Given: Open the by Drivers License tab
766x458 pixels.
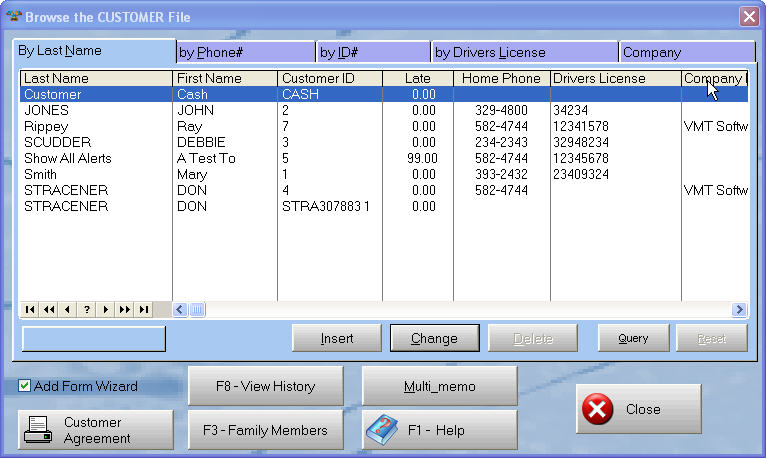Looking at the screenshot, I should tap(524, 52).
